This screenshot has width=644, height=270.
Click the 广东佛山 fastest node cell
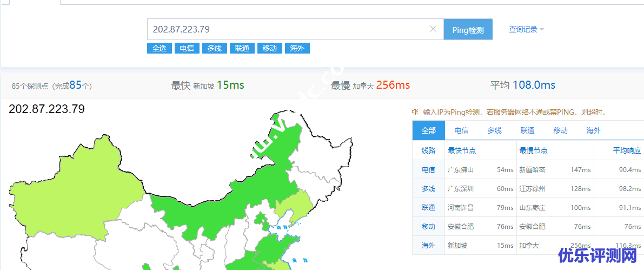(461, 169)
